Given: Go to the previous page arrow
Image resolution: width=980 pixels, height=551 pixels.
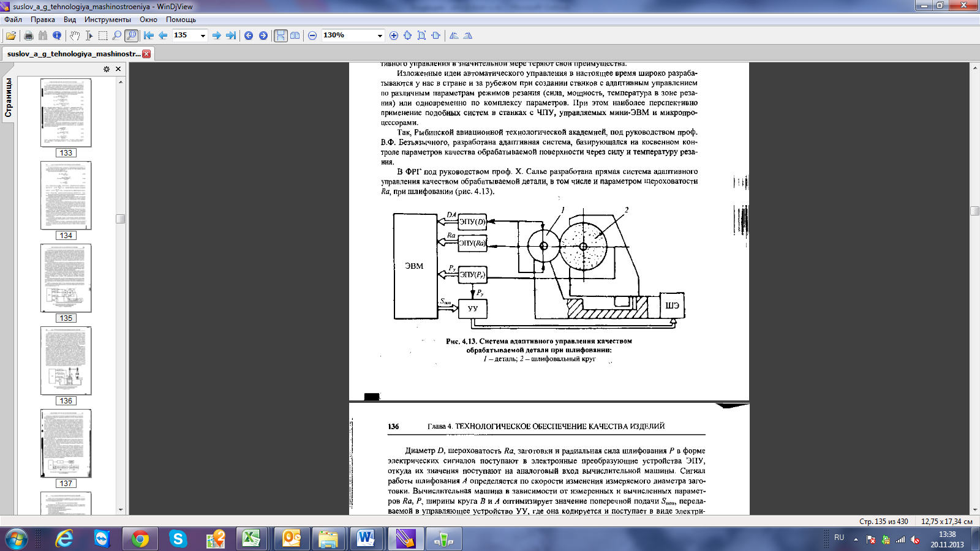Looking at the screenshot, I should (163, 36).
